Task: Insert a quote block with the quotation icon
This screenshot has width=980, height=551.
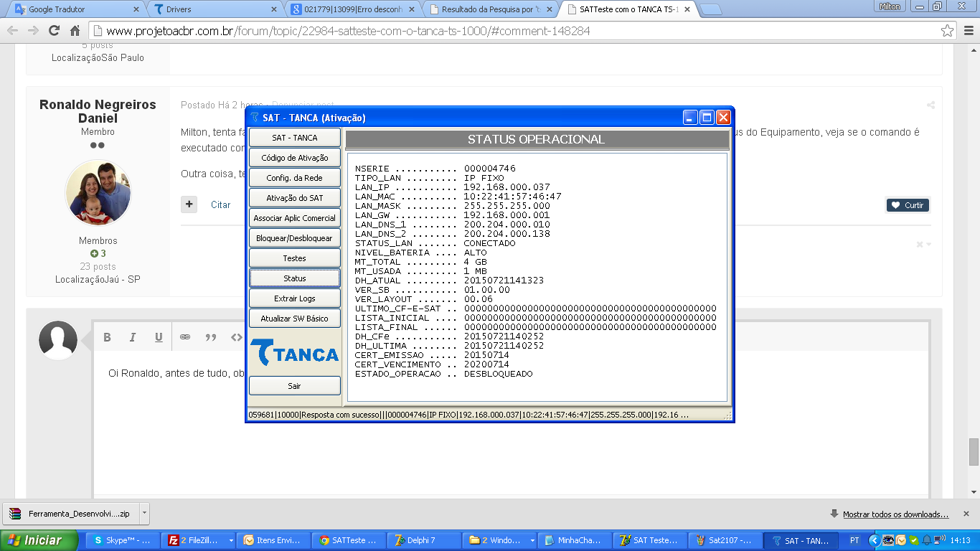Action: click(x=211, y=337)
